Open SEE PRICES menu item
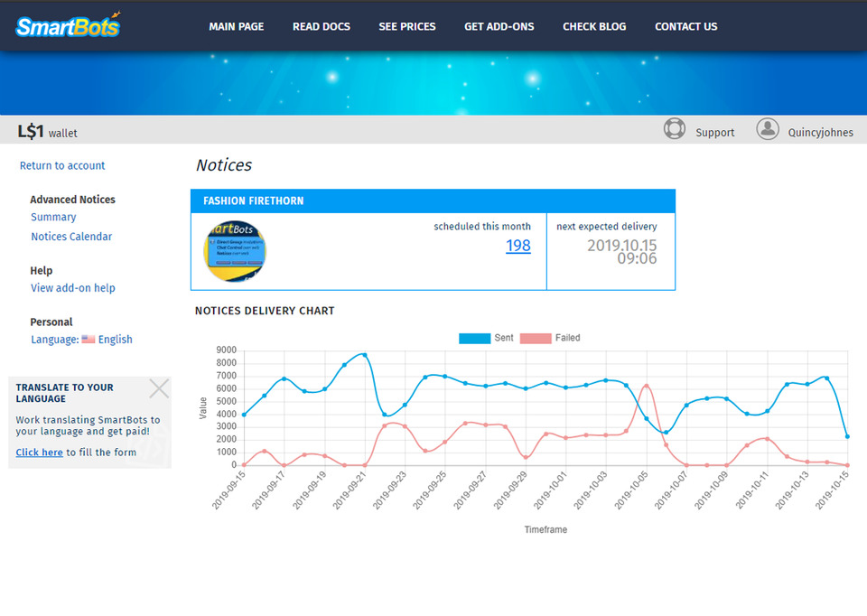The height and width of the screenshot is (616, 867). (x=407, y=26)
